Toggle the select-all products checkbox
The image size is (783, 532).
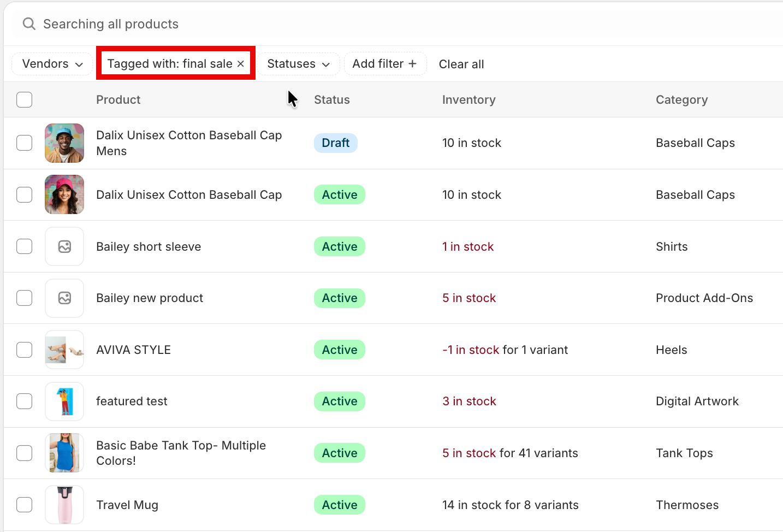(x=25, y=100)
